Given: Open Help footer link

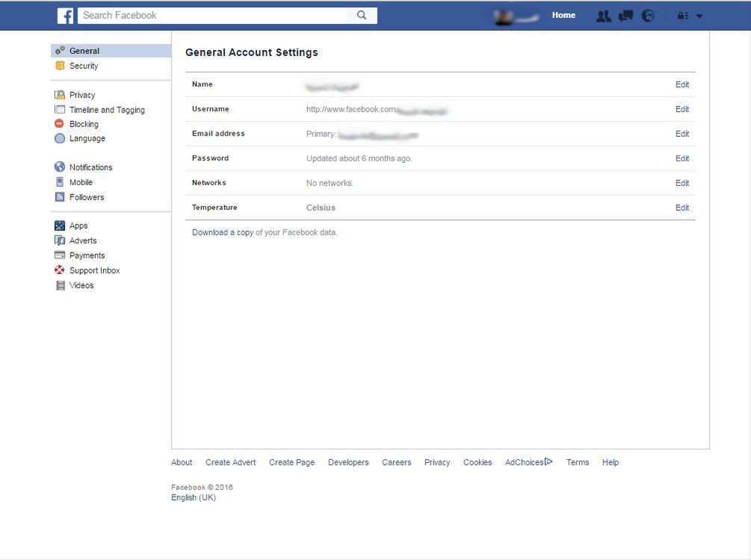Looking at the screenshot, I should tap(611, 462).
